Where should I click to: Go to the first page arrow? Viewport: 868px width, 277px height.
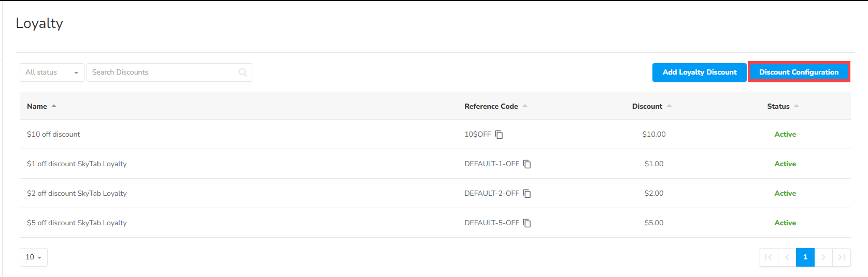pos(769,257)
